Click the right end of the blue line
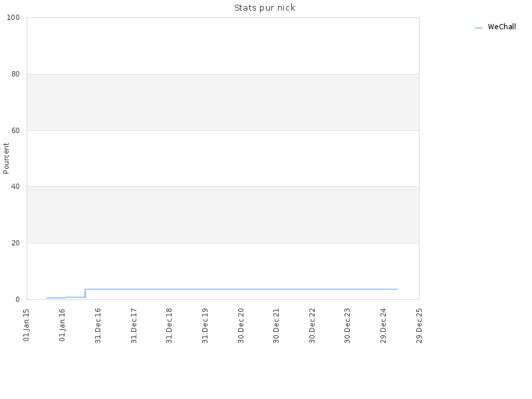Image resolution: width=532 pixels, height=399 pixels. coord(397,289)
